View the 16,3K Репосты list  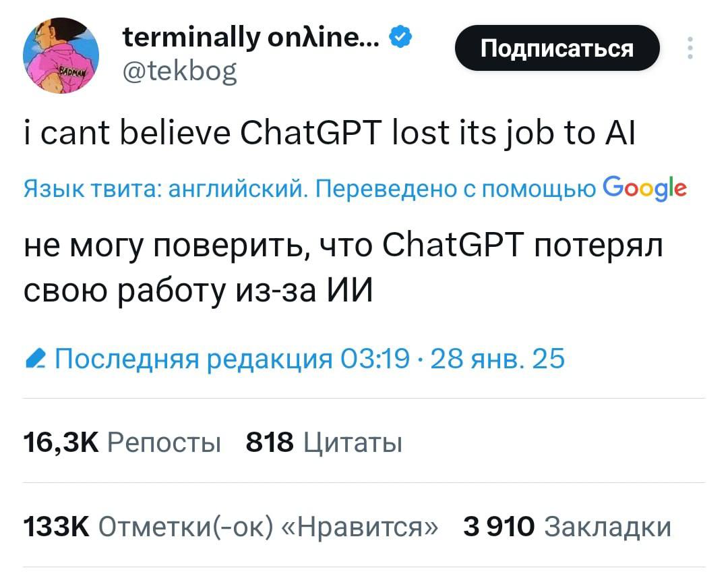(122, 442)
